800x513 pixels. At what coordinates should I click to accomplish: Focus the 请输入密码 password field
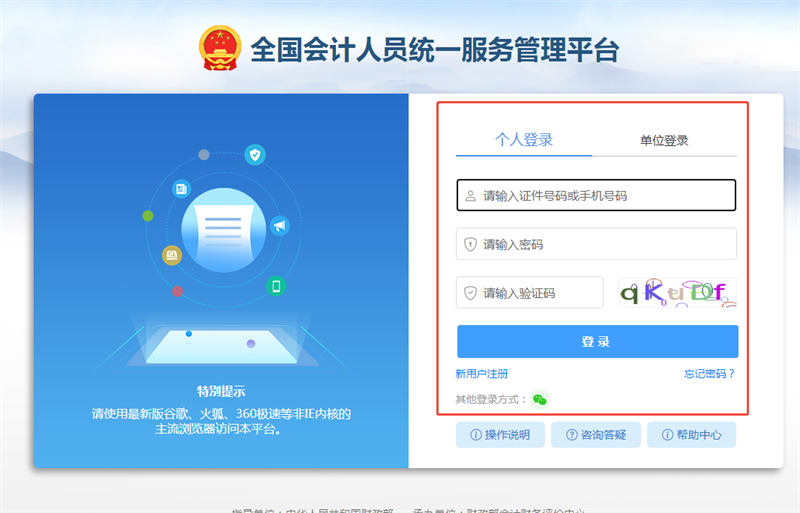(596, 244)
